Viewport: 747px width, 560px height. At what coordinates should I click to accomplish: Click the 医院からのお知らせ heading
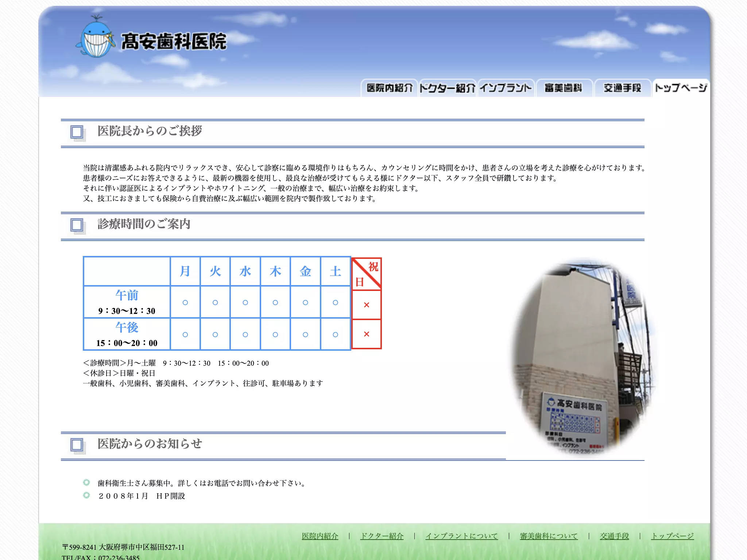coord(150,444)
